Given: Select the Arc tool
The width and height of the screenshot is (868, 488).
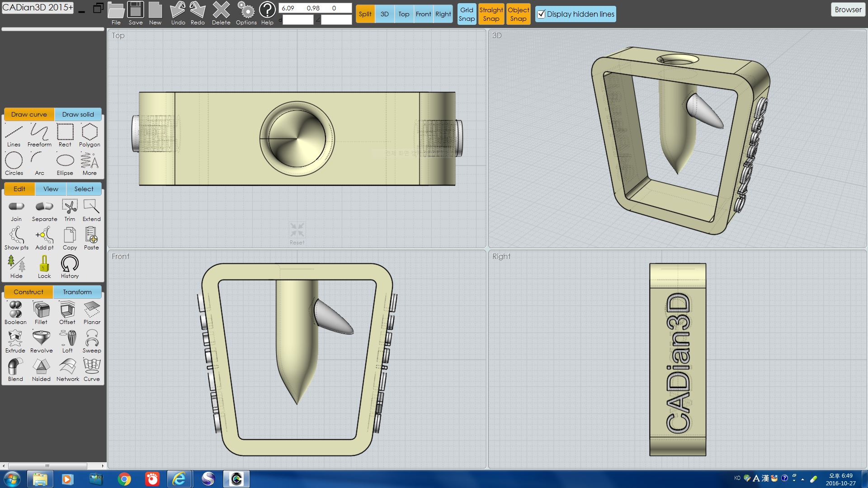Looking at the screenshot, I should click(39, 164).
